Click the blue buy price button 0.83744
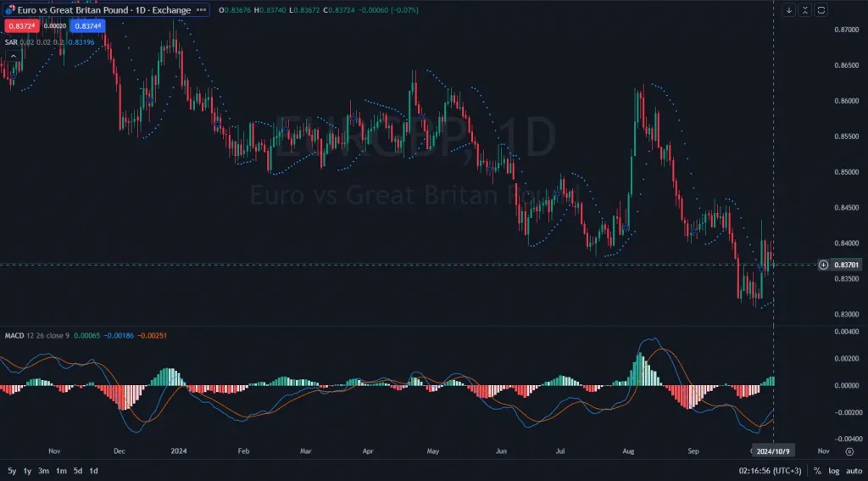Image resolution: width=868 pixels, height=481 pixels. 88,26
